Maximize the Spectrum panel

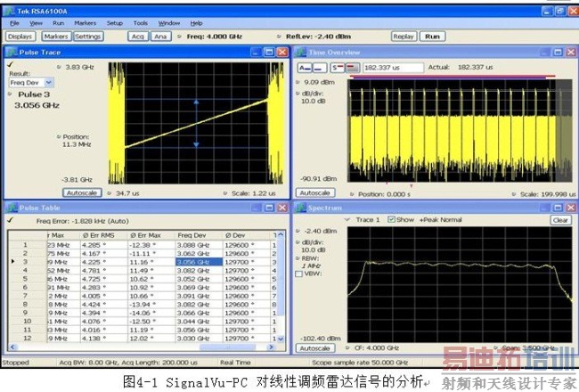pos(558,208)
